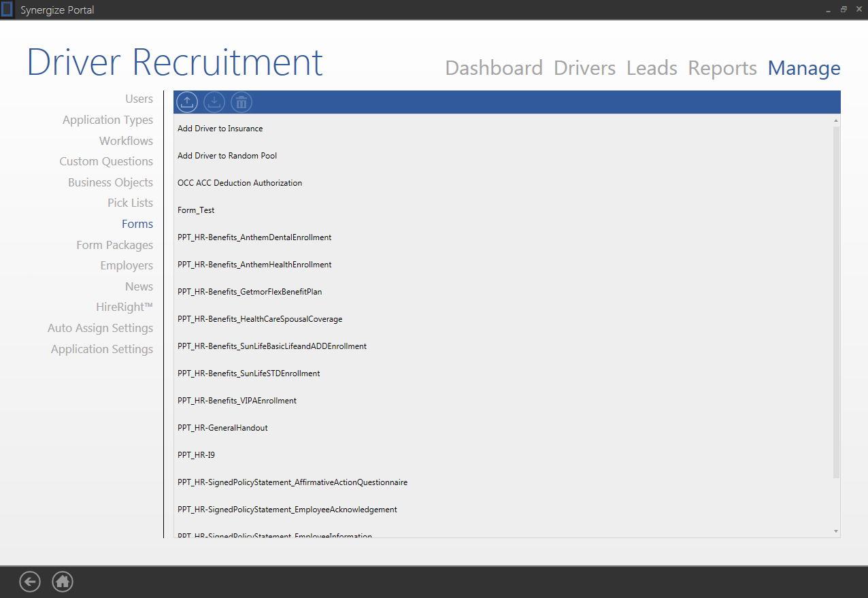Open Workflows in the sidebar
The height and width of the screenshot is (598, 868).
click(126, 141)
